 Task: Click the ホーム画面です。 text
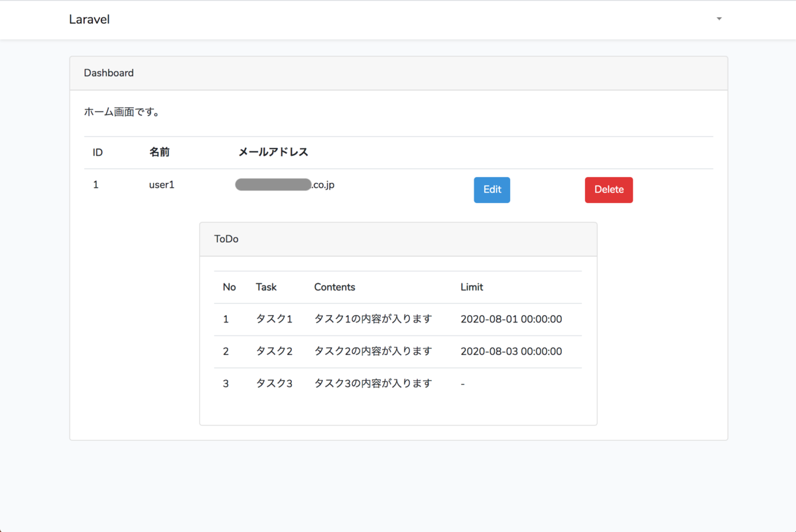point(121,111)
